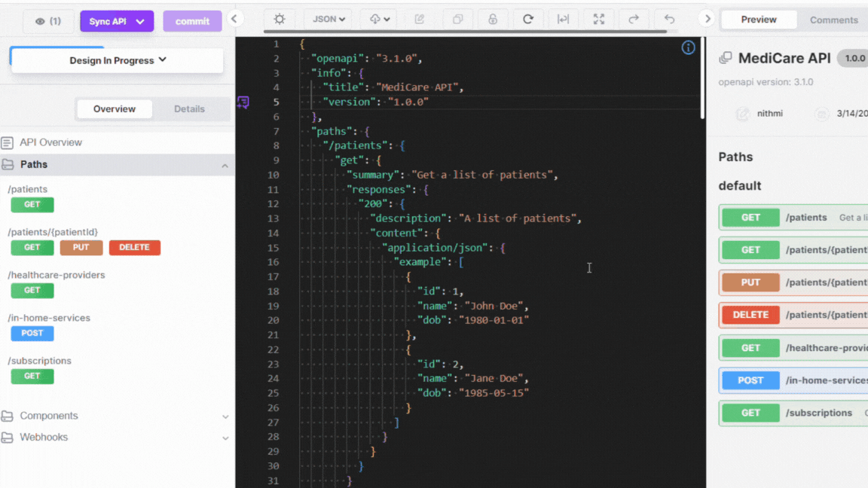868x488 pixels.
Task: Click the undo arrow icon
Action: click(x=669, y=20)
